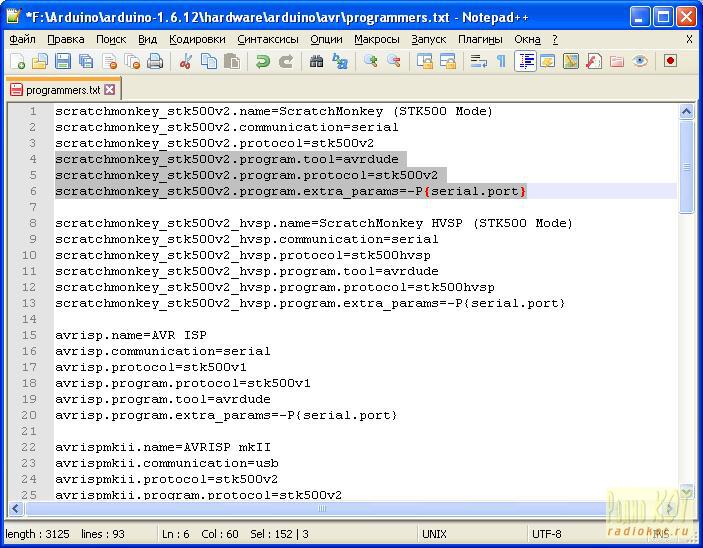Open the Replace dialog icon
Image resolution: width=703 pixels, height=548 pixels.
pyautogui.click(x=339, y=61)
